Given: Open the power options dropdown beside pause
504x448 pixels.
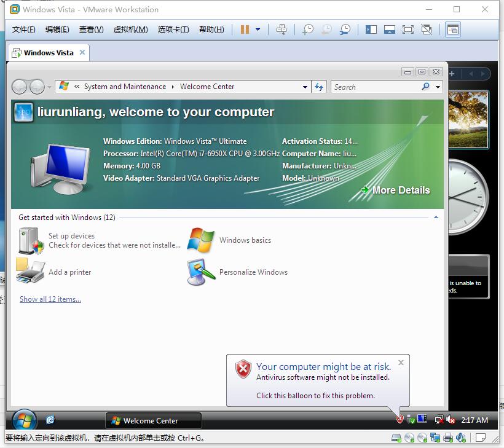Looking at the screenshot, I should click(x=258, y=29).
